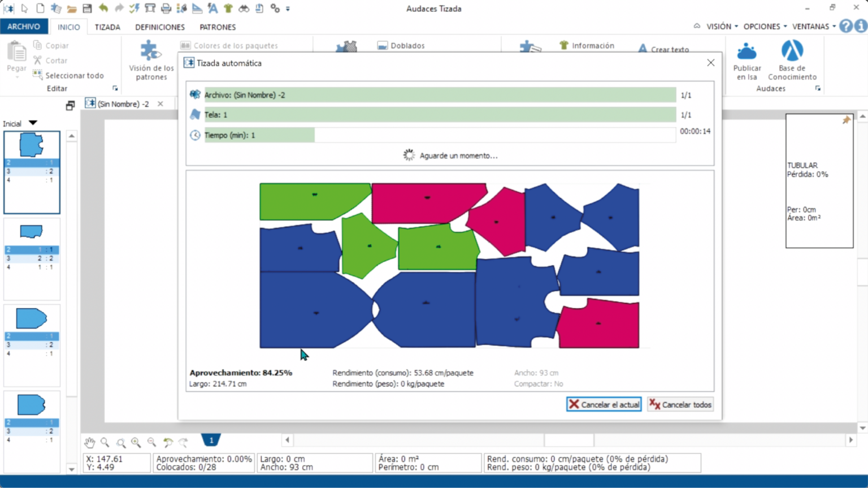The height and width of the screenshot is (488, 868).
Task: Click the Doblados ribbon button
Action: tap(401, 46)
